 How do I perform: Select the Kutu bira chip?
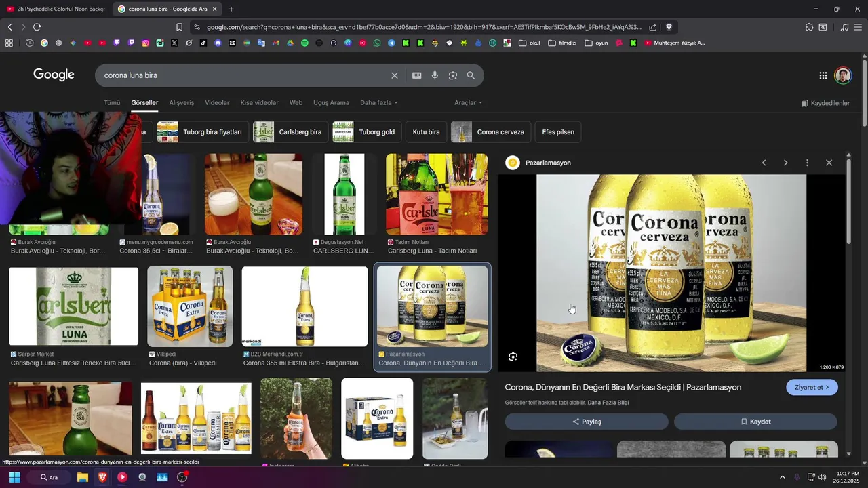pos(427,132)
